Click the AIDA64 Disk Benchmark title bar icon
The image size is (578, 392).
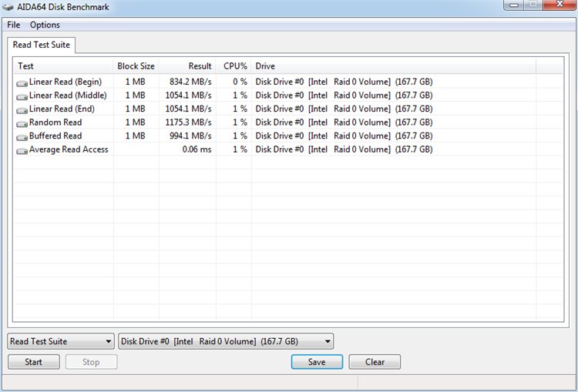8,7
